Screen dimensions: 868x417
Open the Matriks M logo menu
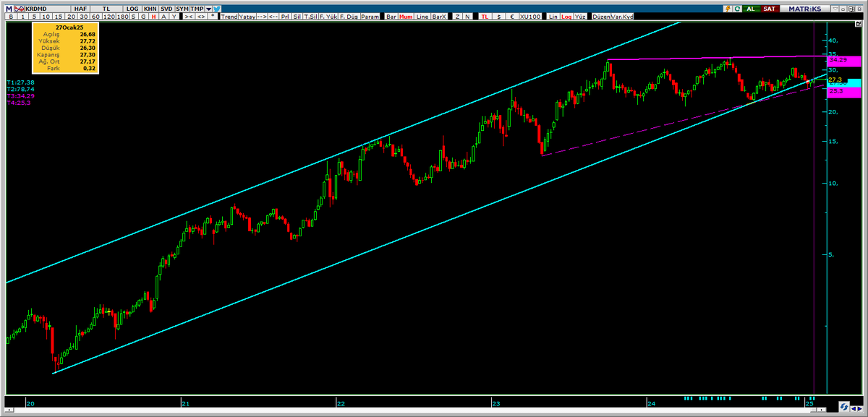[9, 8]
